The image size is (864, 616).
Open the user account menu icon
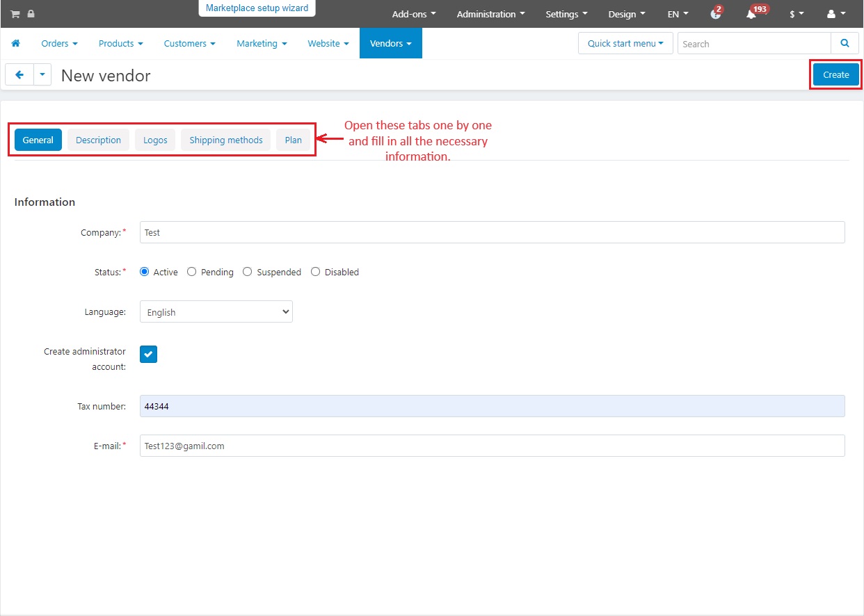836,14
